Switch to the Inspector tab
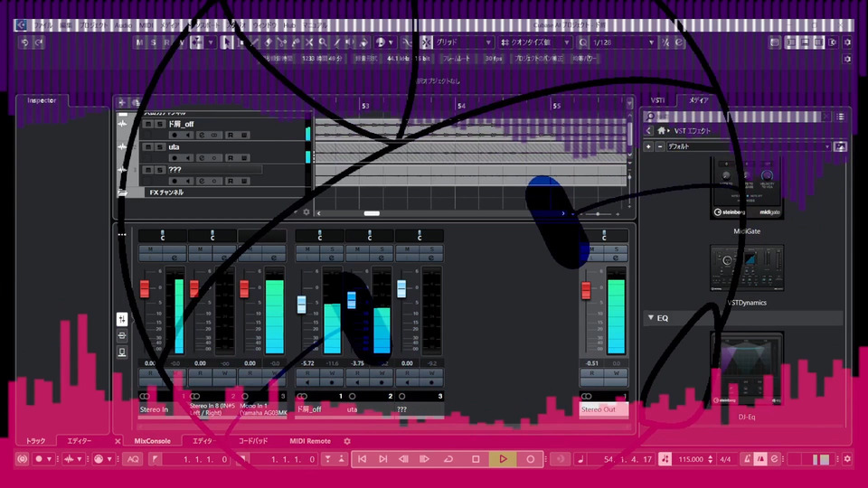This screenshot has width=868, height=488. pyautogui.click(x=42, y=100)
